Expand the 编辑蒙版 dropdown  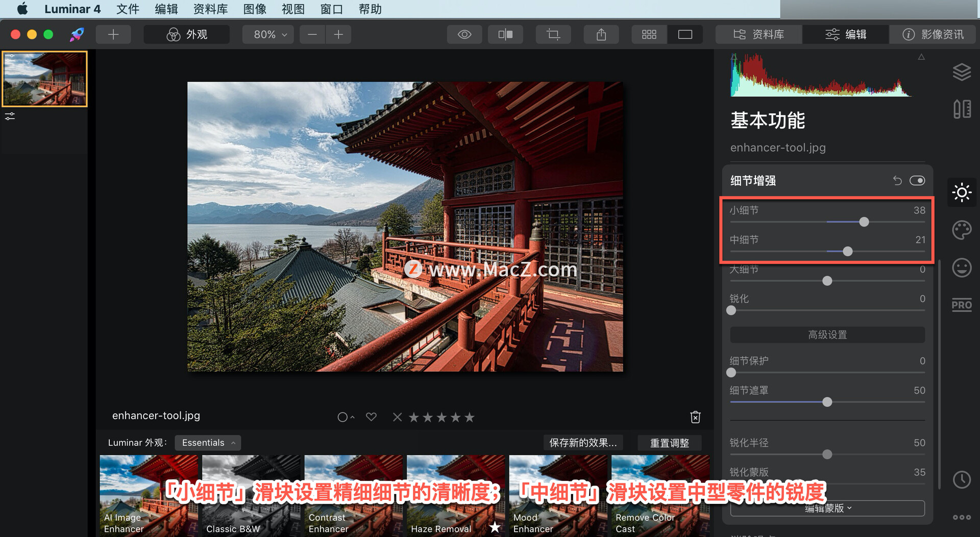click(827, 508)
